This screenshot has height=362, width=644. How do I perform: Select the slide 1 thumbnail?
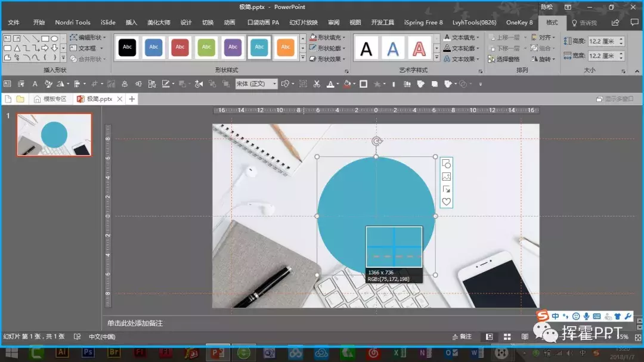54,135
